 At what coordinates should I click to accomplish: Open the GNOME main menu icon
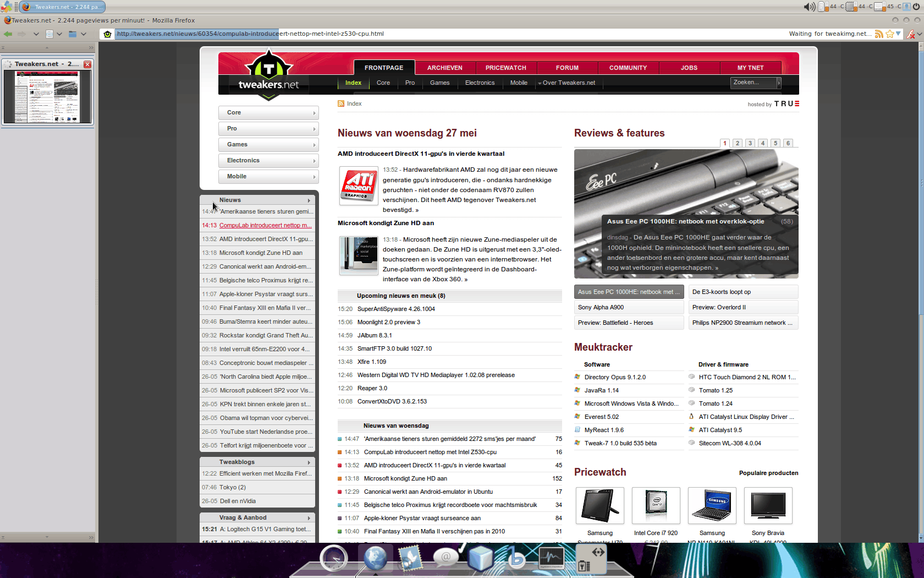[x=6, y=7]
